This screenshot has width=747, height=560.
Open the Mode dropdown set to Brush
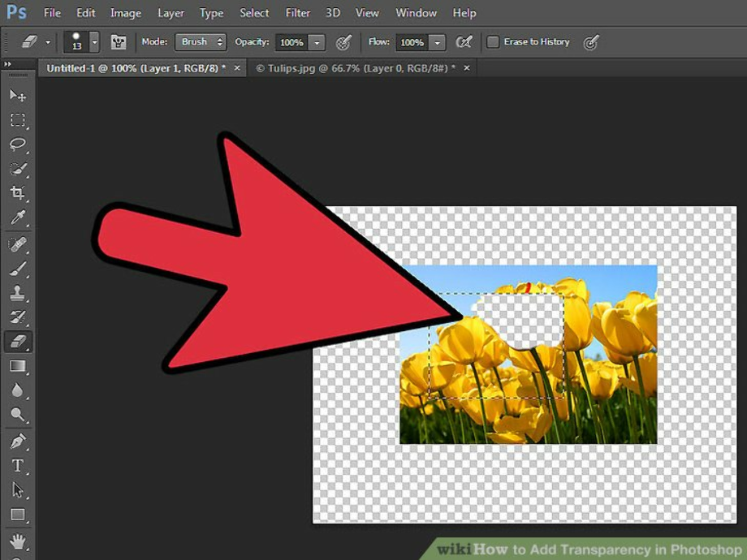pos(200,41)
